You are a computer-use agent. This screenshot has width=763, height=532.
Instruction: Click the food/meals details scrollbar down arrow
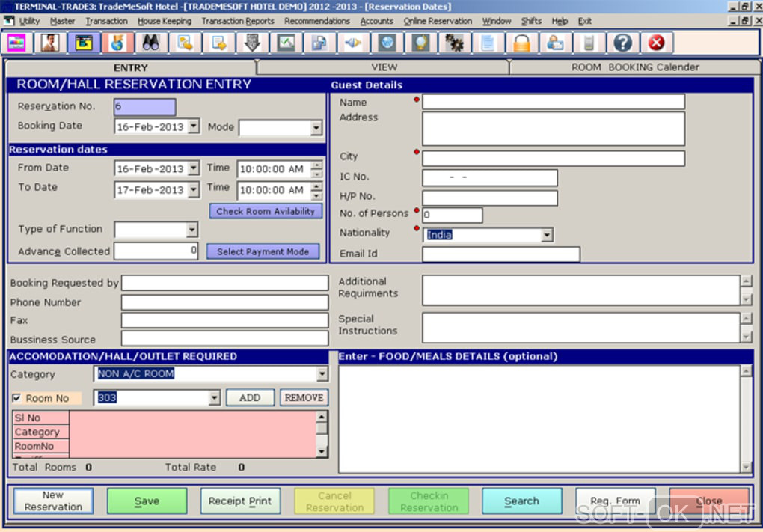[x=746, y=468]
